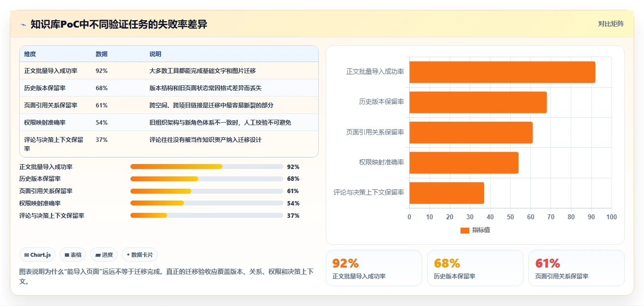Click the 评论与决策上下文保留率 progress bar
Screen dimensions: 644x306
click(x=207, y=215)
